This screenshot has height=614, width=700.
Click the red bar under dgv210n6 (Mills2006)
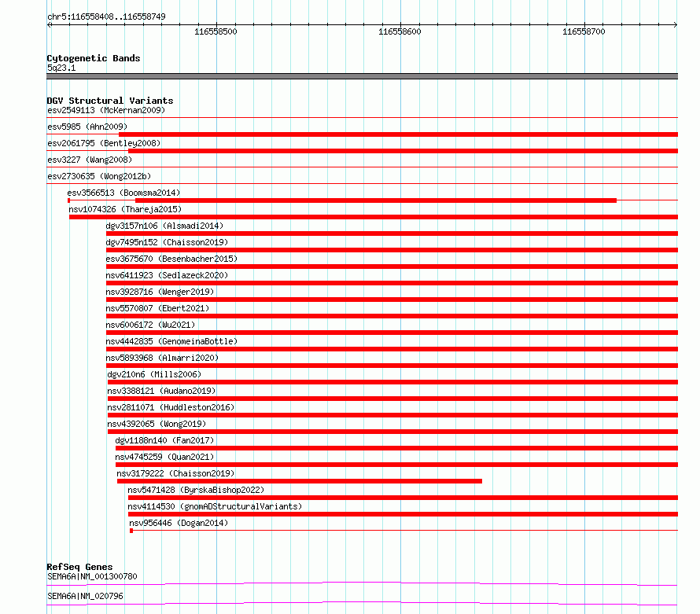coord(392,382)
